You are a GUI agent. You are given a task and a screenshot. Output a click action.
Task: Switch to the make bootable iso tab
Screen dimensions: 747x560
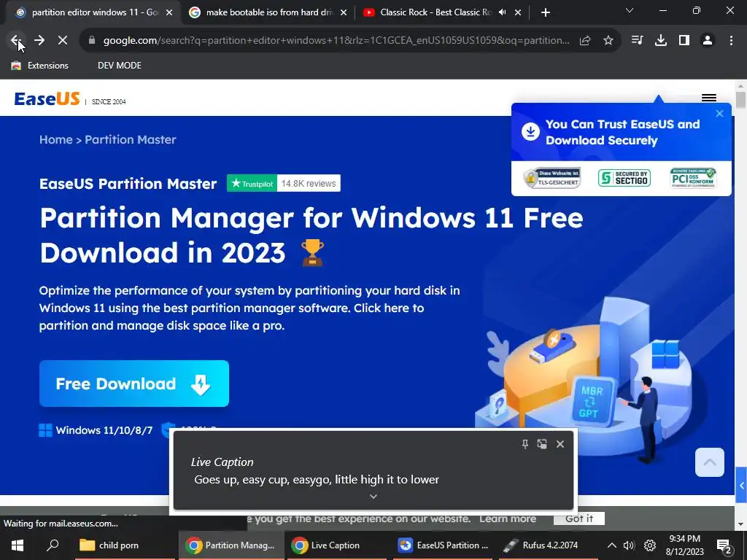click(x=268, y=12)
